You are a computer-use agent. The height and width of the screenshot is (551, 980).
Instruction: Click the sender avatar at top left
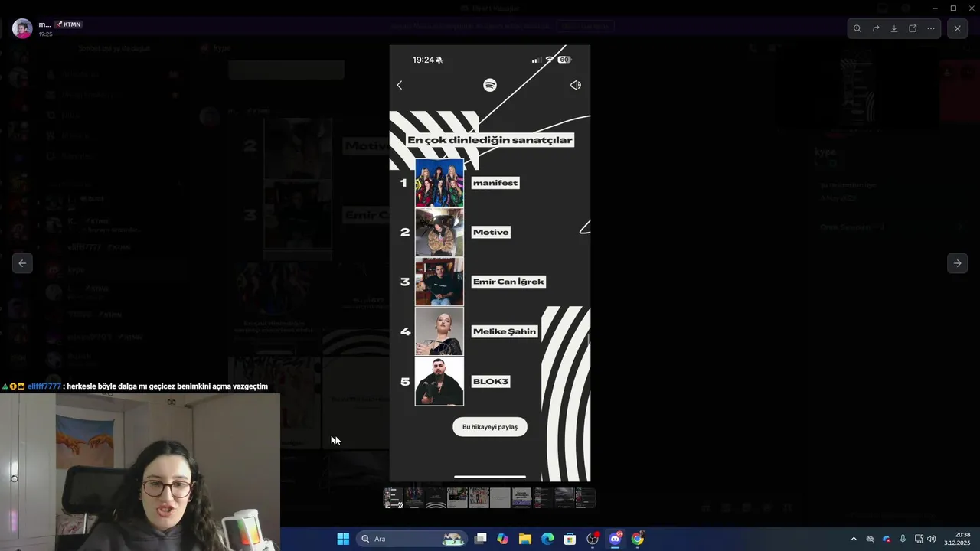[22, 28]
